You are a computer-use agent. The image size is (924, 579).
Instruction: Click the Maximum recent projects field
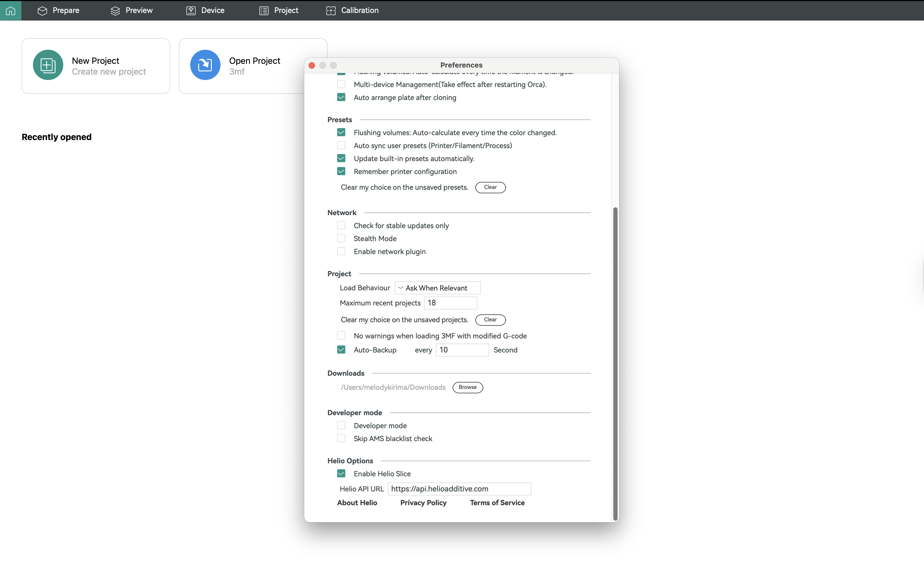click(x=450, y=303)
